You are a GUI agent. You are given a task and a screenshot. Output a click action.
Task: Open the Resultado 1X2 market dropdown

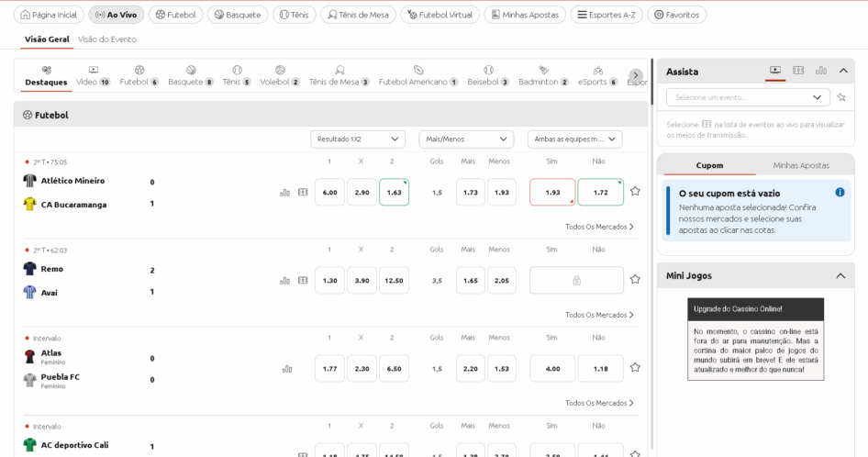point(358,139)
